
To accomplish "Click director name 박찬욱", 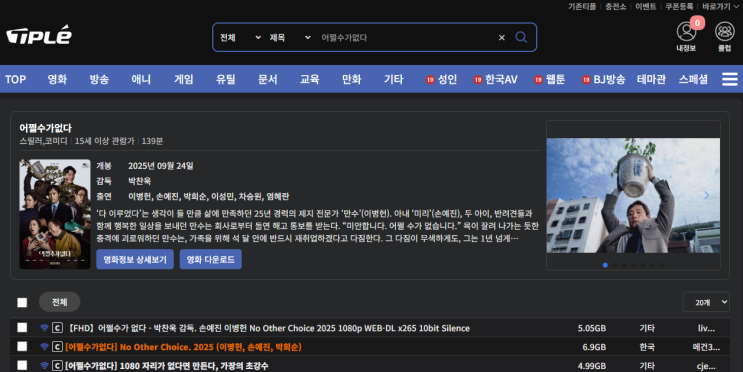I will pyautogui.click(x=139, y=181).
